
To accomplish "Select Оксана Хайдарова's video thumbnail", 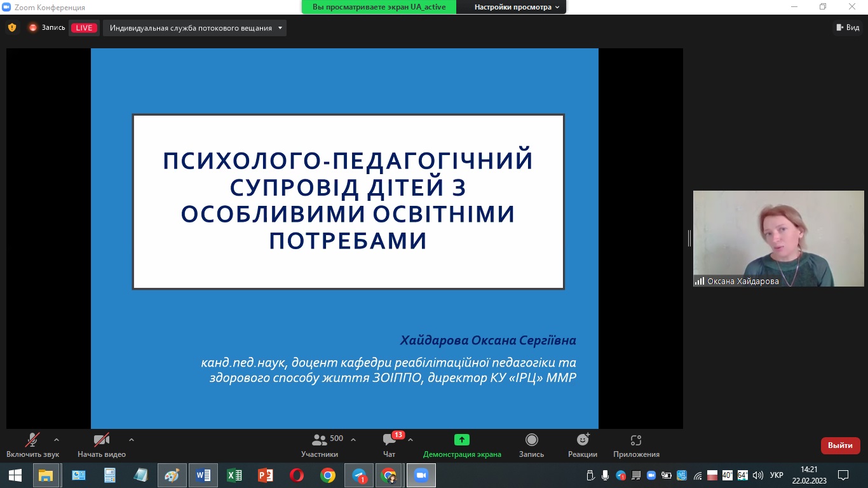I will coord(778,238).
